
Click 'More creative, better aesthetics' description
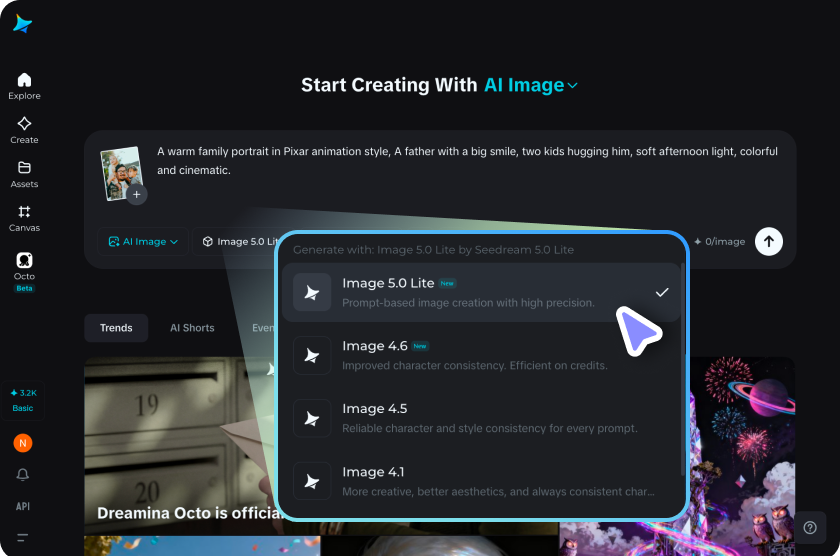[498, 491]
